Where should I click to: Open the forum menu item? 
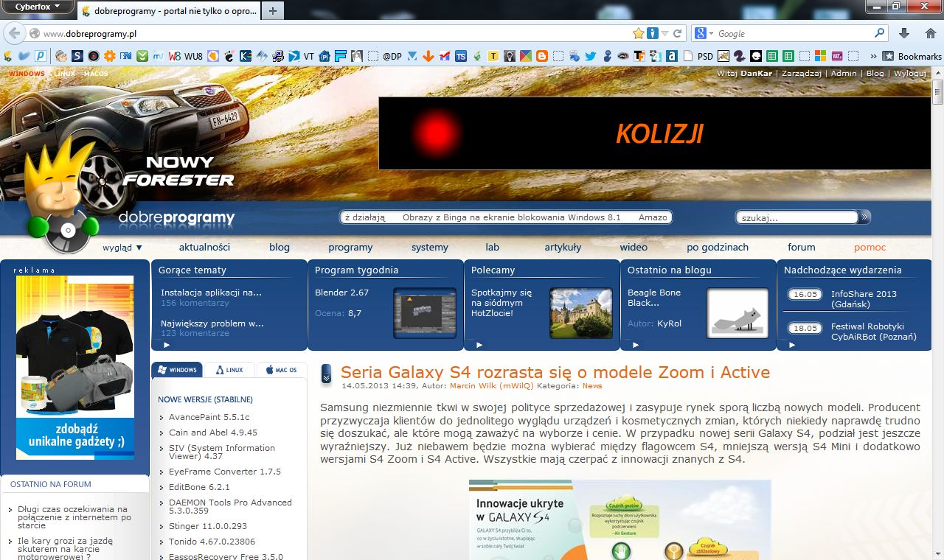click(801, 247)
